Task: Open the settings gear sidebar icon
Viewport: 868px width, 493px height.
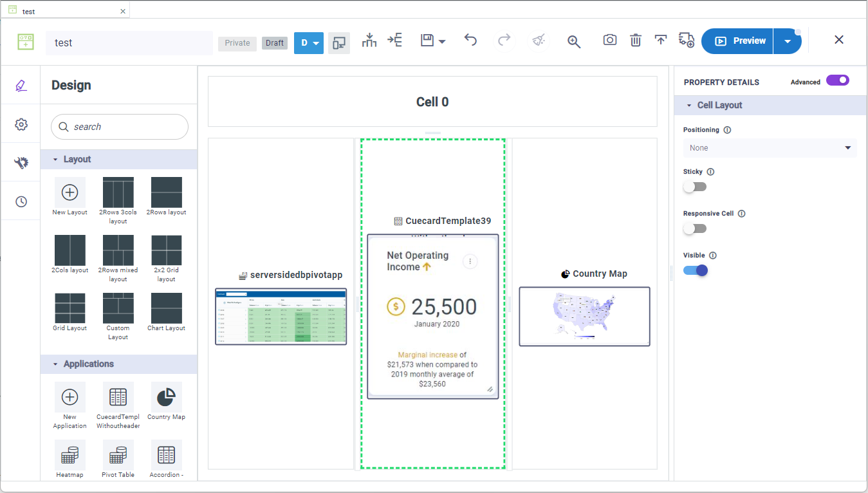Action: tap(21, 124)
